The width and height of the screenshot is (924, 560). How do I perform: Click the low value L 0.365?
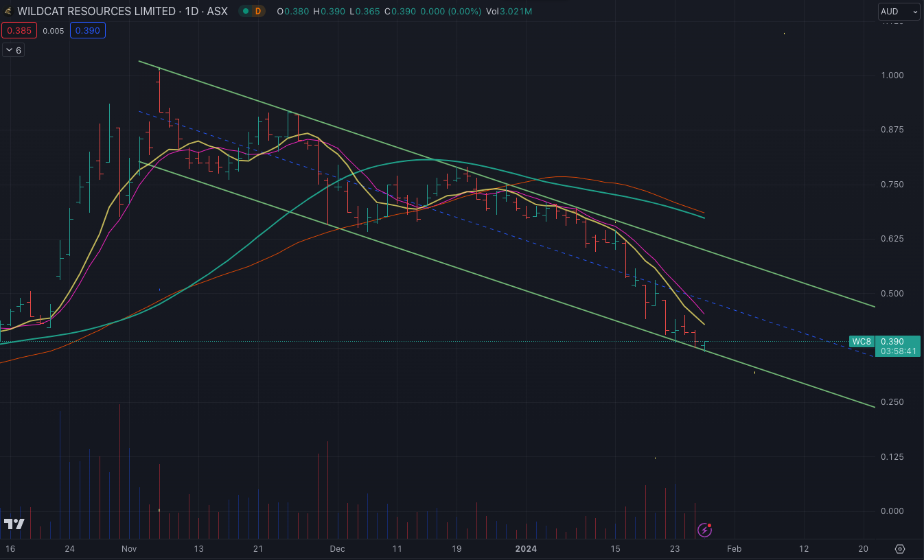tap(365, 11)
